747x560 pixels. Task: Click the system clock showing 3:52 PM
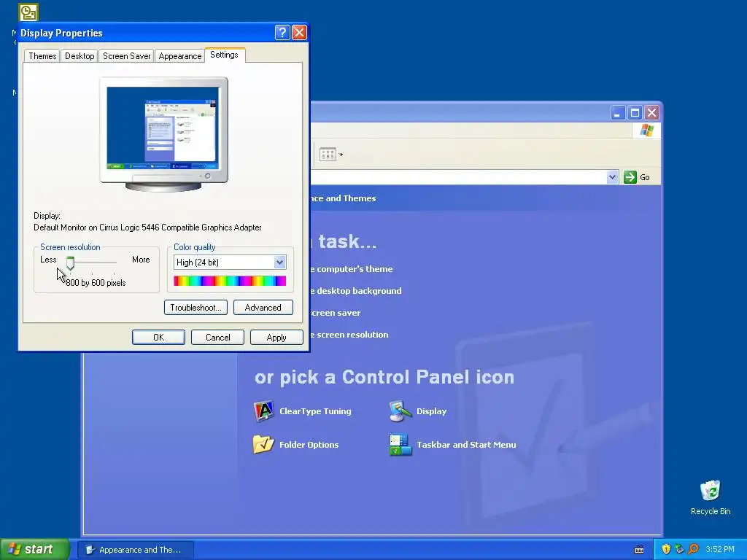pyautogui.click(x=720, y=549)
